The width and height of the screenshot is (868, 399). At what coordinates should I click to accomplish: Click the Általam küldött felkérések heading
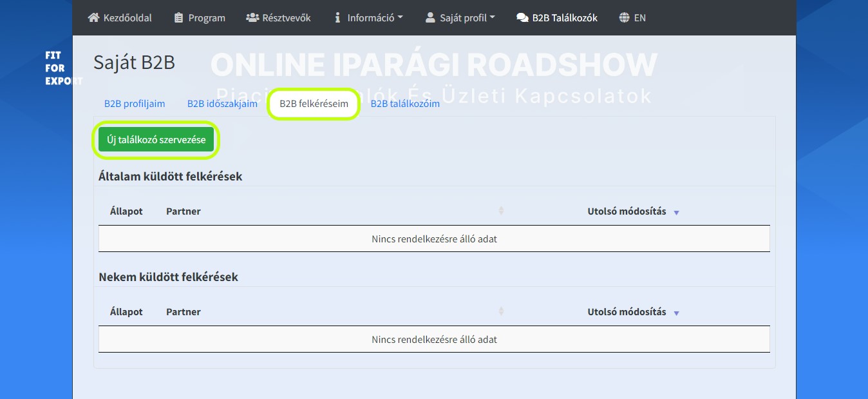click(x=171, y=176)
